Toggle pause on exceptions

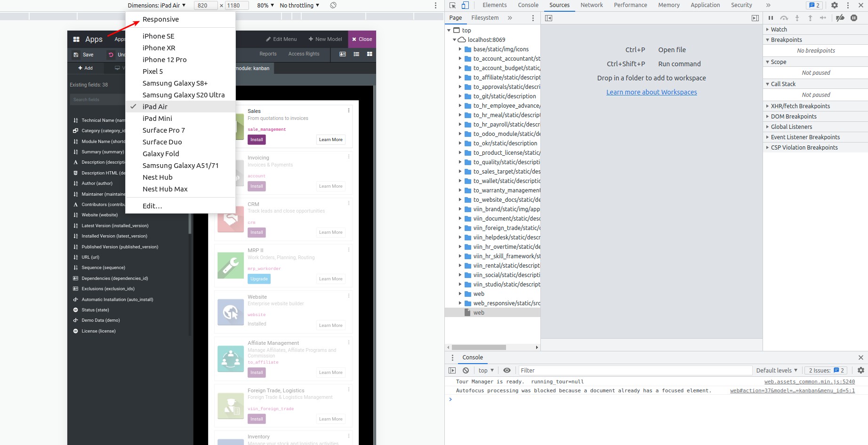[854, 18]
